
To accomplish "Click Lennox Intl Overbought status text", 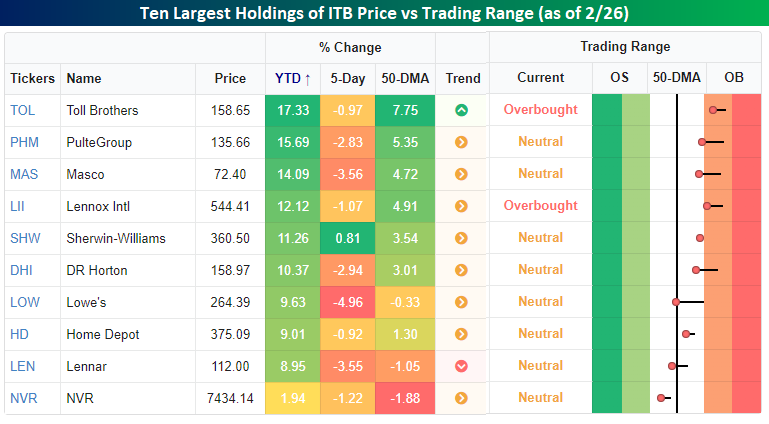I will (540, 206).
